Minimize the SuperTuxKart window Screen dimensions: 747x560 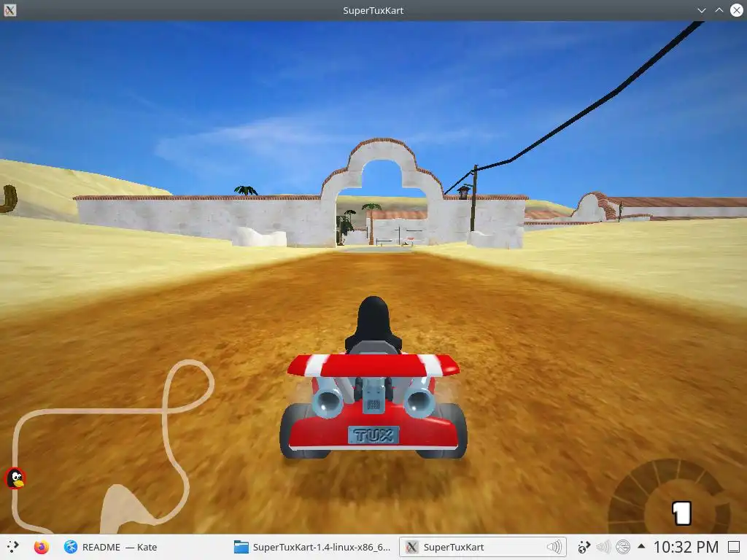[x=701, y=10]
